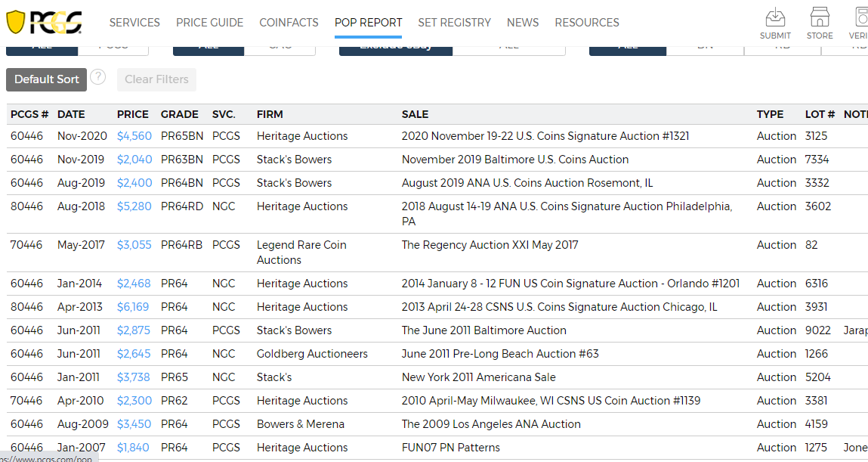This screenshot has height=462, width=868.
Task: Select the PR63BN grade cell
Action: [182, 160]
